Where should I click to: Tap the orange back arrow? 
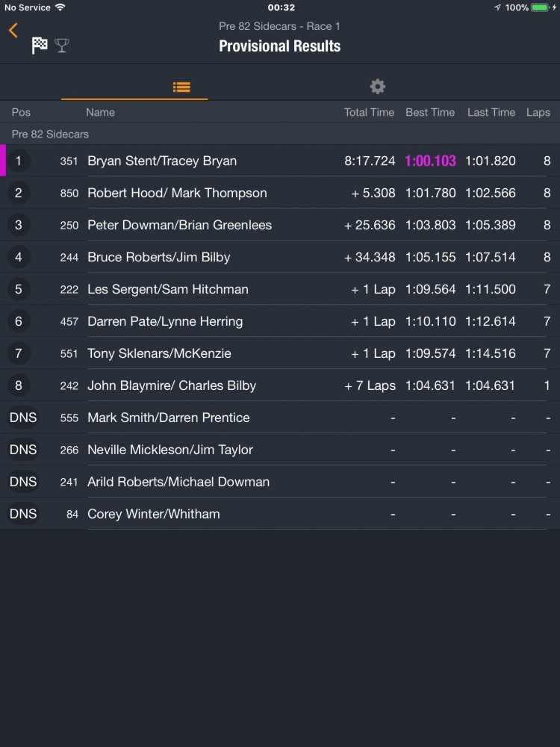13,30
